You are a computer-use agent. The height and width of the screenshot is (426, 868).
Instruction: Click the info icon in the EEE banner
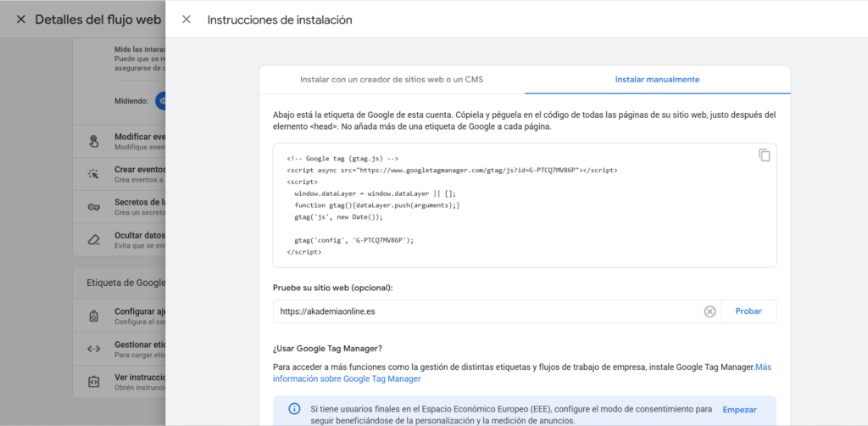294,409
